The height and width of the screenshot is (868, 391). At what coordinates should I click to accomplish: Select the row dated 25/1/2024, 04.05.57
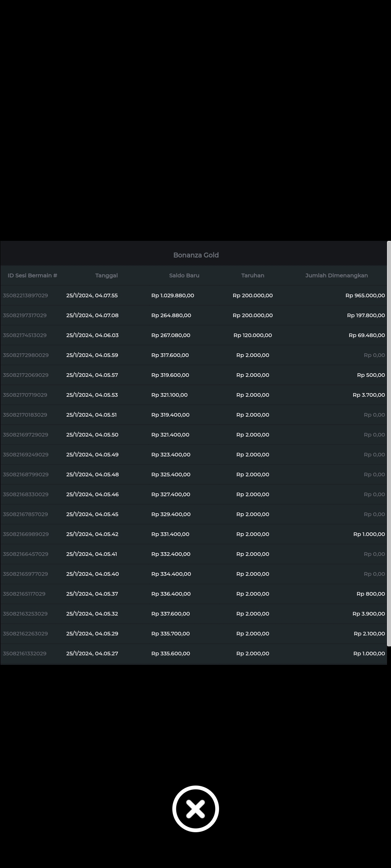92,375
